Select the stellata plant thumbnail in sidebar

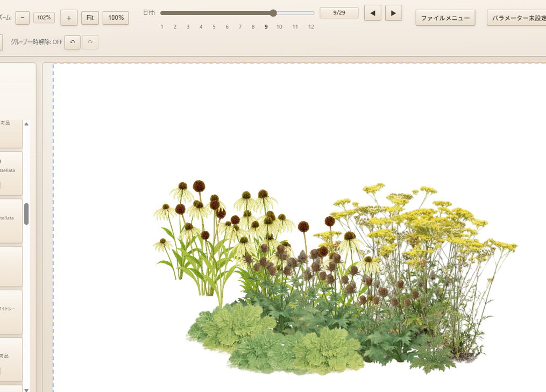click(x=10, y=172)
